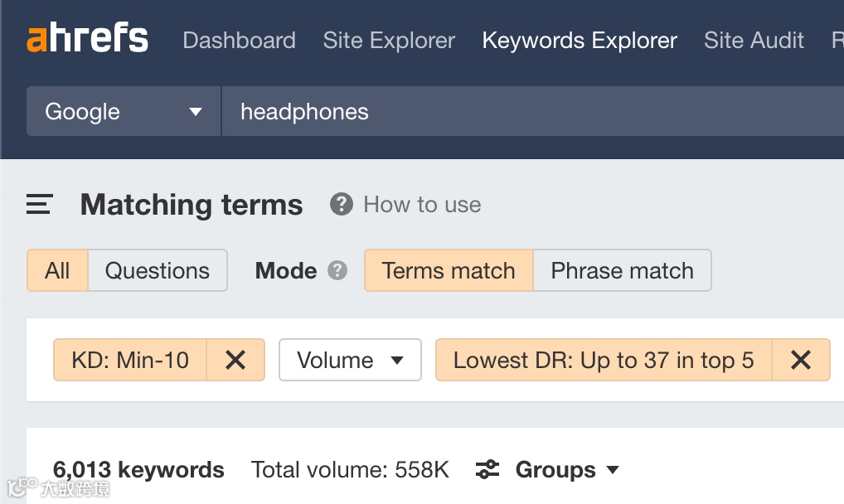This screenshot has height=504, width=844.
Task: Go to Site Explorer
Action: click(x=389, y=40)
